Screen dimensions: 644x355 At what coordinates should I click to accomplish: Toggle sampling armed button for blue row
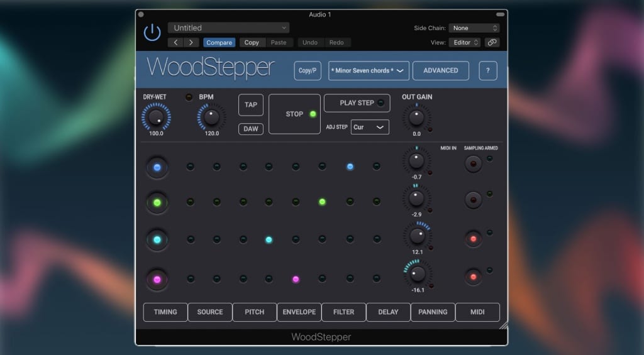tap(473, 164)
